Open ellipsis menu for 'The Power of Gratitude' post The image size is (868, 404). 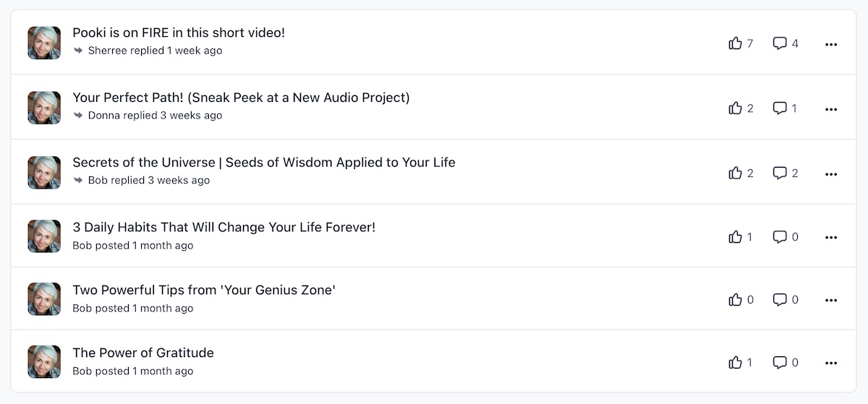tap(831, 363)
